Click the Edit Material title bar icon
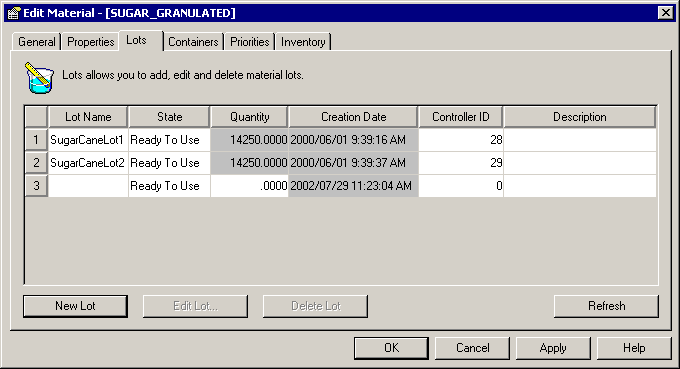Screen dimensions: 680x369 (14, 13)
